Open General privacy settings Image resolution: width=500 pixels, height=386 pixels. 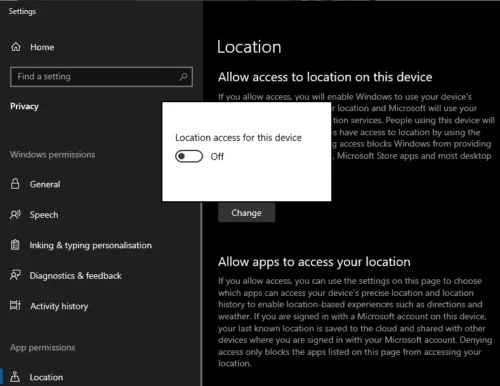45,184
